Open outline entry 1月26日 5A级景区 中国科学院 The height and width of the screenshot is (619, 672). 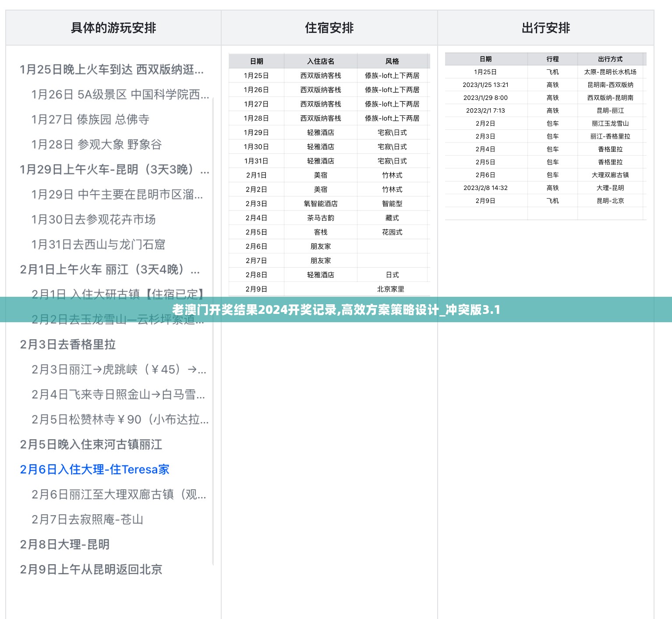120,94
